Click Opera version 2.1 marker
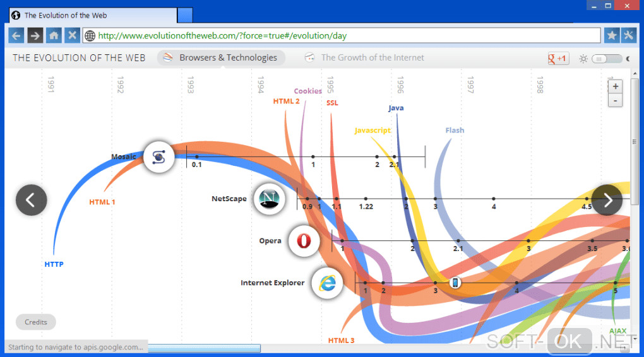 [x=458, y=241]
